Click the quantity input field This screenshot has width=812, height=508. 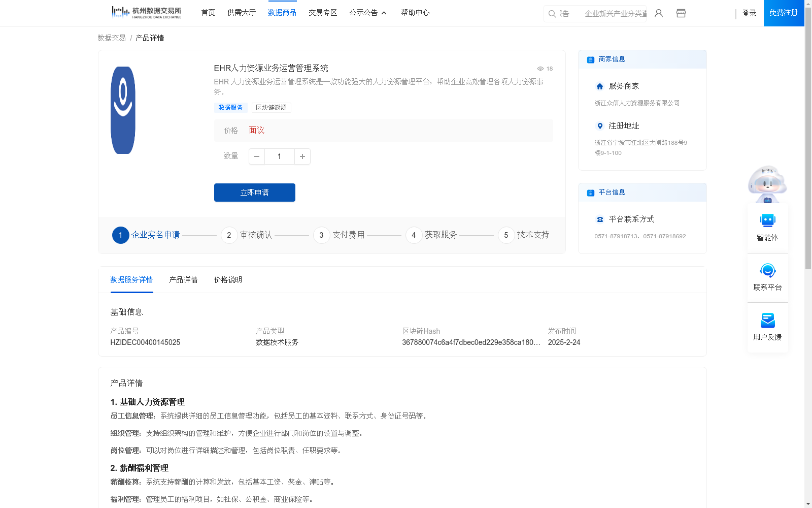pos(280,156)
